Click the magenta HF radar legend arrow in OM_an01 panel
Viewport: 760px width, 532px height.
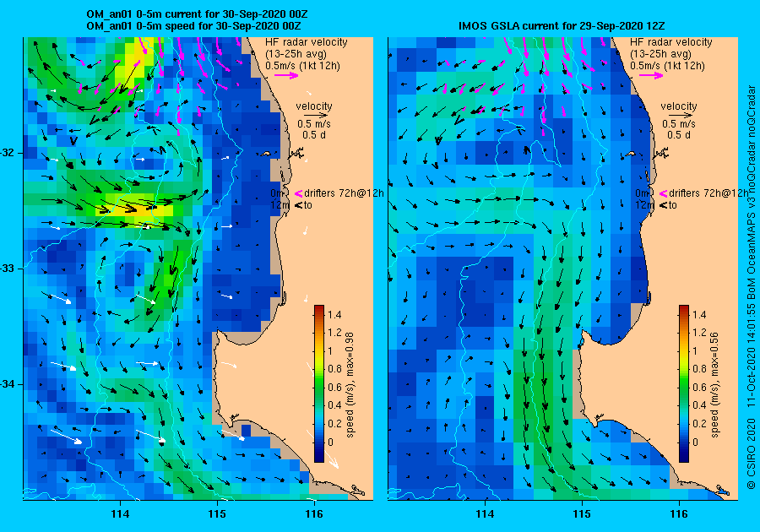coord(286,75)
